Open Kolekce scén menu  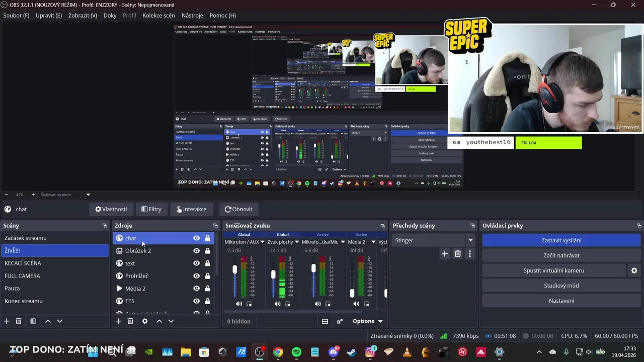[158, 16]
